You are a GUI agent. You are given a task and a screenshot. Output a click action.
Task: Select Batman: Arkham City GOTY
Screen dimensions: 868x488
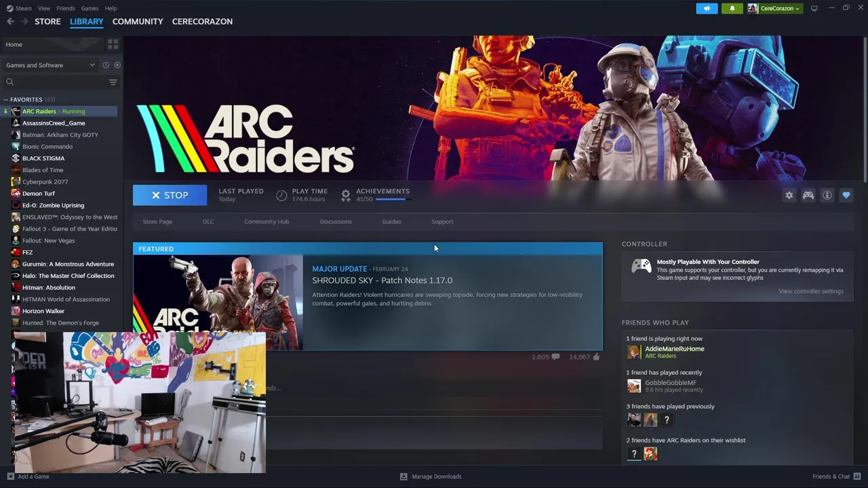[x=60, y=135]
